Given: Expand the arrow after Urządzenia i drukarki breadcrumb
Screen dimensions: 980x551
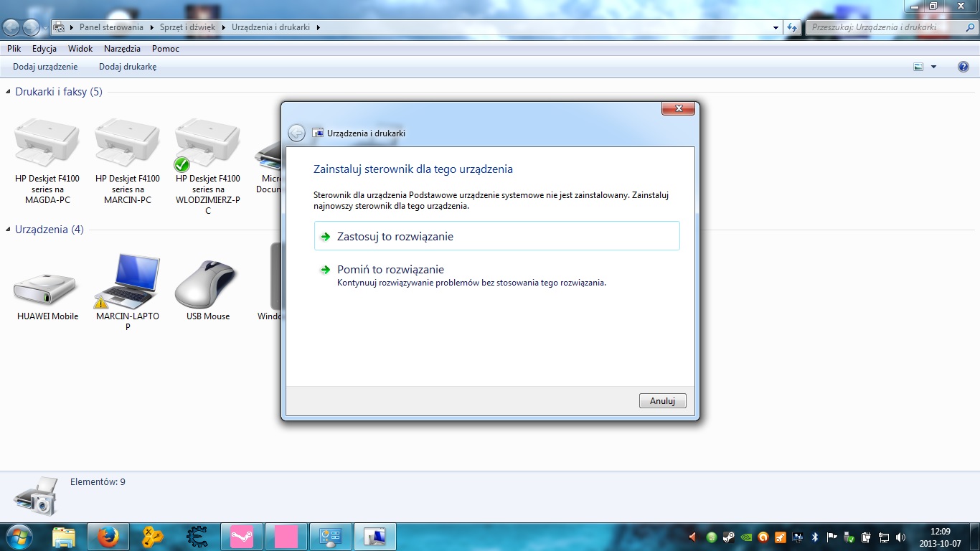Looking at the screenshot, I should [318, 27].
